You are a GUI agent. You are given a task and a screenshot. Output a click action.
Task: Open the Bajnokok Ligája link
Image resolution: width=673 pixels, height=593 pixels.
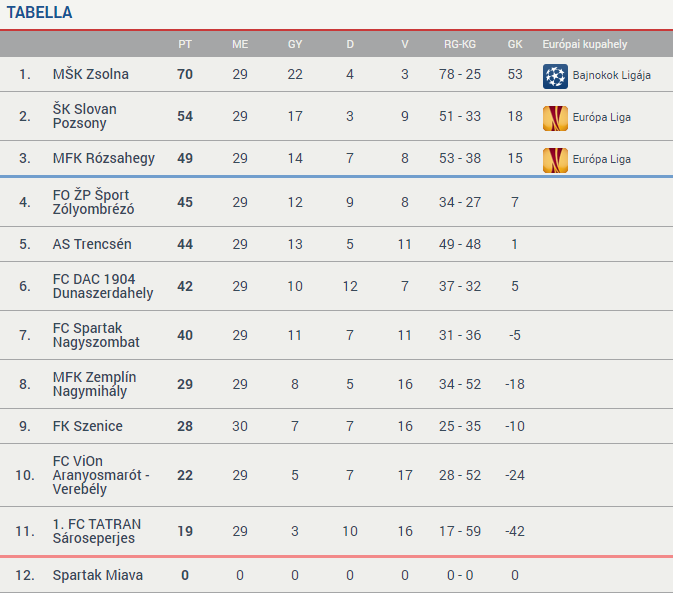pos(612,76)
